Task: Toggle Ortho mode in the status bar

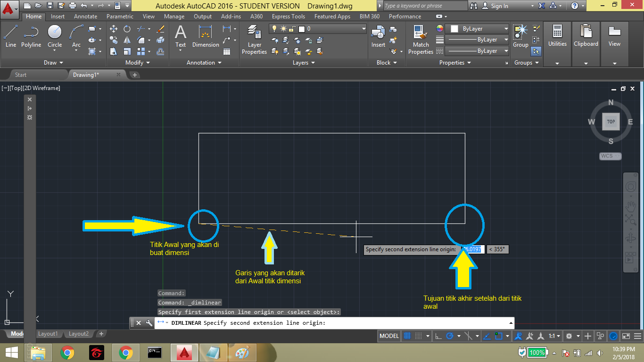Action: [438, 336]
